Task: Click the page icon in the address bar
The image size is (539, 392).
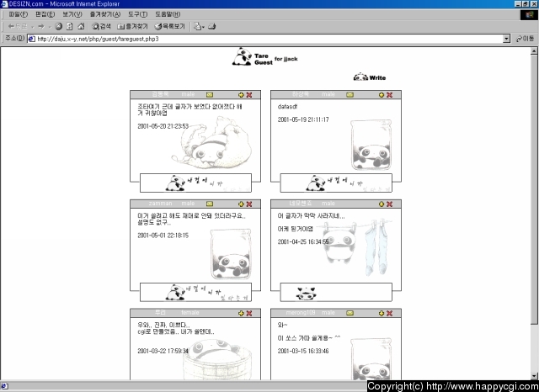Action: tap(32, 39)
